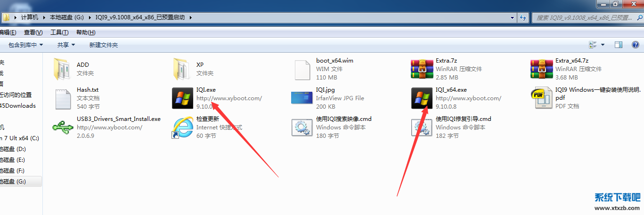The image size is (644, 215).
Task: Open the 工具(T) menu
Action: click(x=59, y=32)
